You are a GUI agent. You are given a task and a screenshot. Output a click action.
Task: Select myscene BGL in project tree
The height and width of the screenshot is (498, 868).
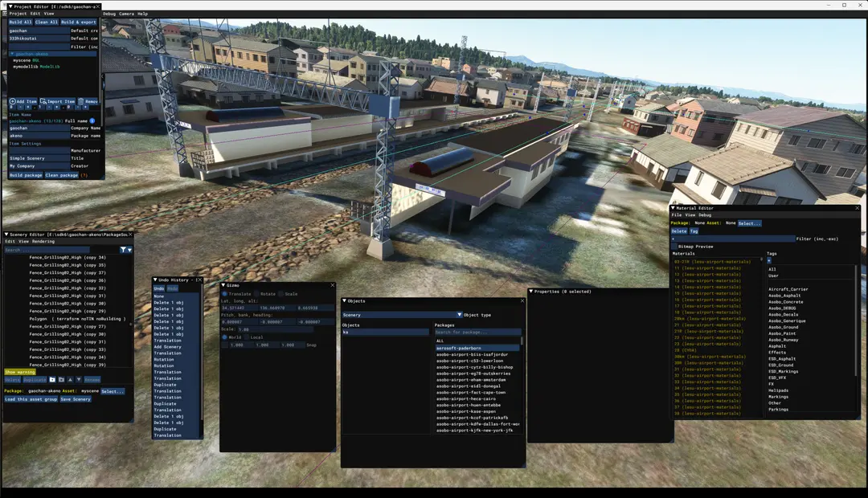[26, 59]
